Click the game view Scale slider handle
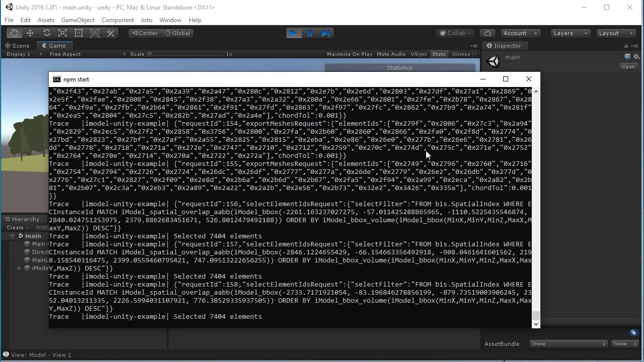 149,54
